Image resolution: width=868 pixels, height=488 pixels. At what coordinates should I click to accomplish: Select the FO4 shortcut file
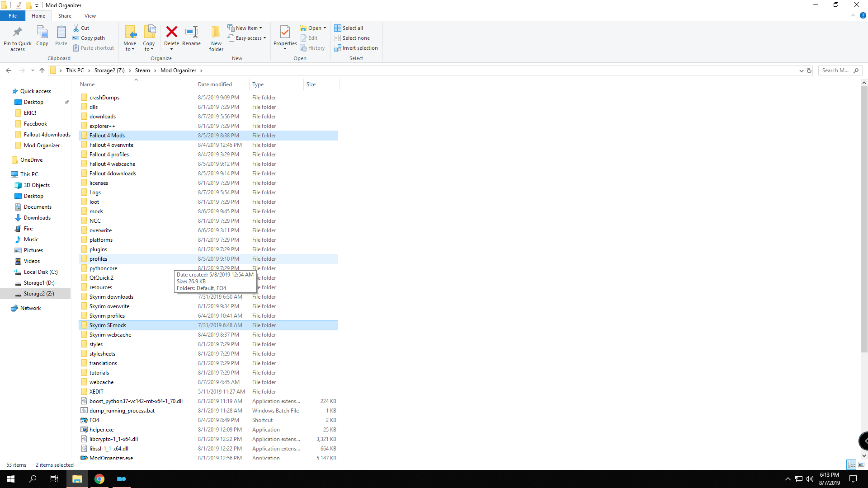[208, 420]
